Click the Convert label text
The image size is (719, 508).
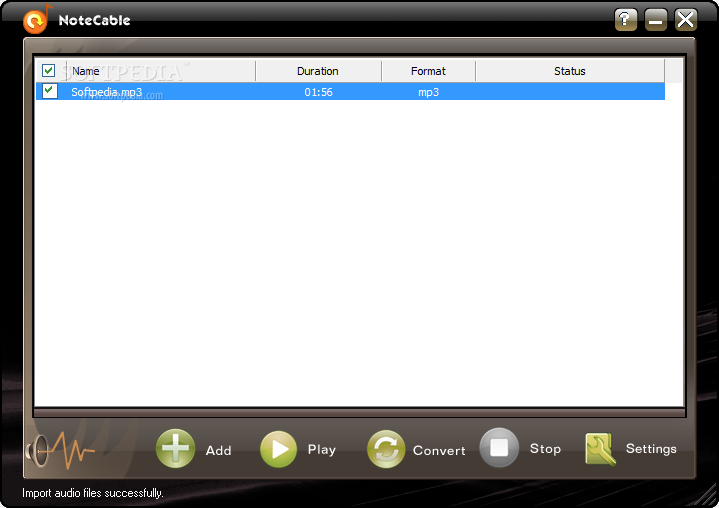(x=439, y=451)
